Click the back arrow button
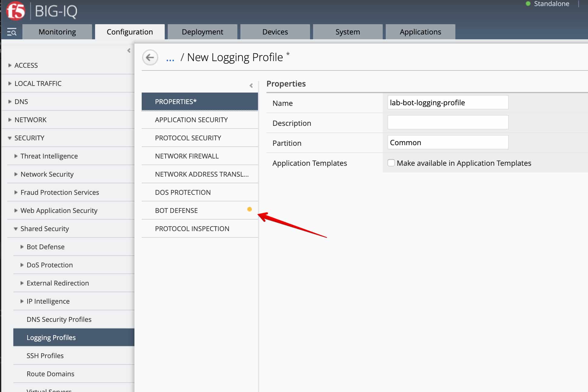The image size is (588, 392). (150, 57)
